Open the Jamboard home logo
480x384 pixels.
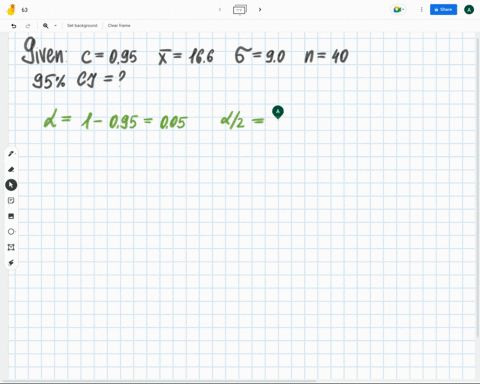coord(11,10)
